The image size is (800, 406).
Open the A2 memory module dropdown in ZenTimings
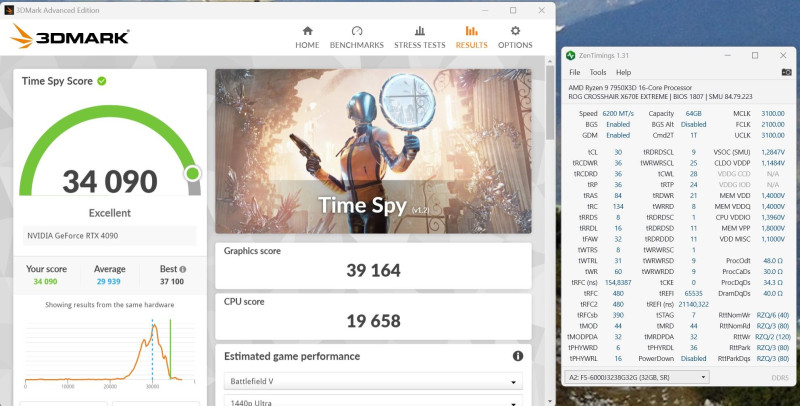(637, 377)
